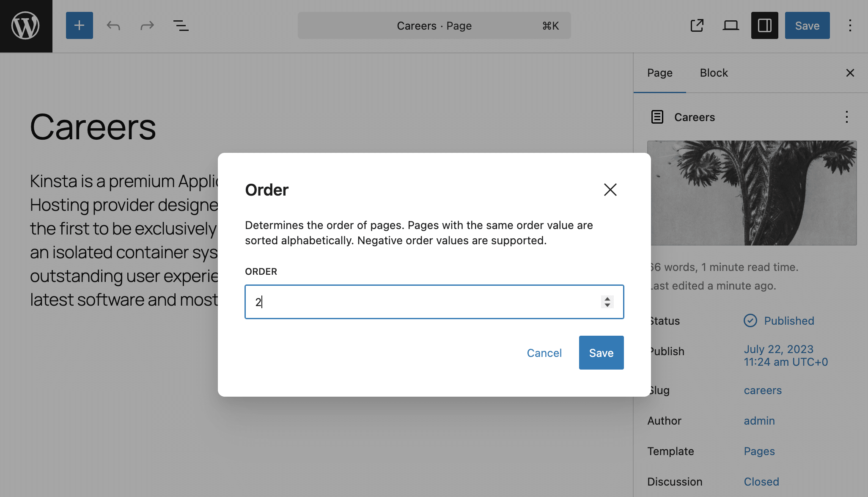Screen dimensions: 868x497
Task: Increment the Order value with the stepper arrow
Action: tap(607, 299)
